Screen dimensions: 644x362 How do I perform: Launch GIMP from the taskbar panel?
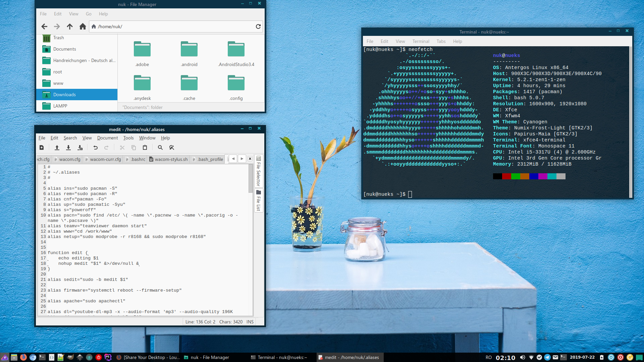coord(70,357)
